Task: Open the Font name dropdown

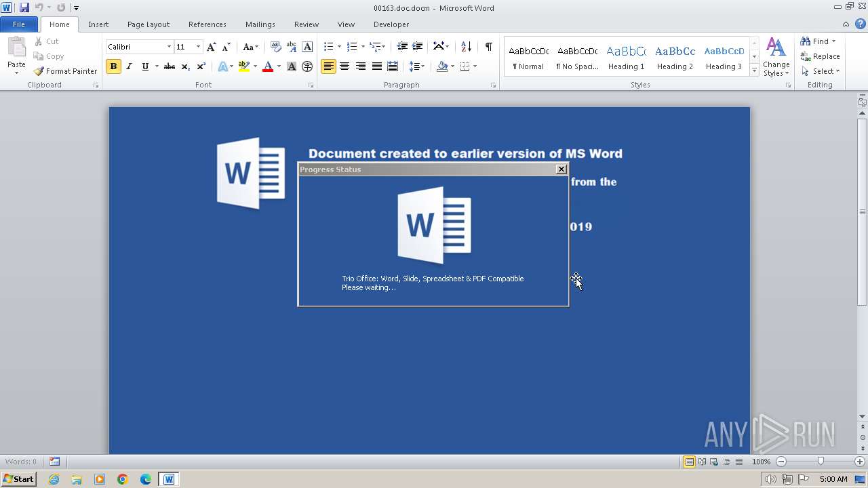Action: coord(169,47)
